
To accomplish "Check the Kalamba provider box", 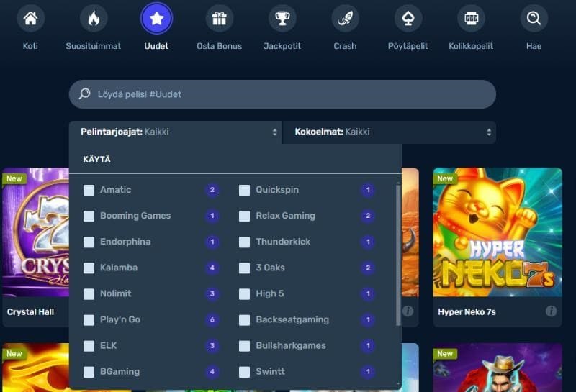I will [89, 268].
